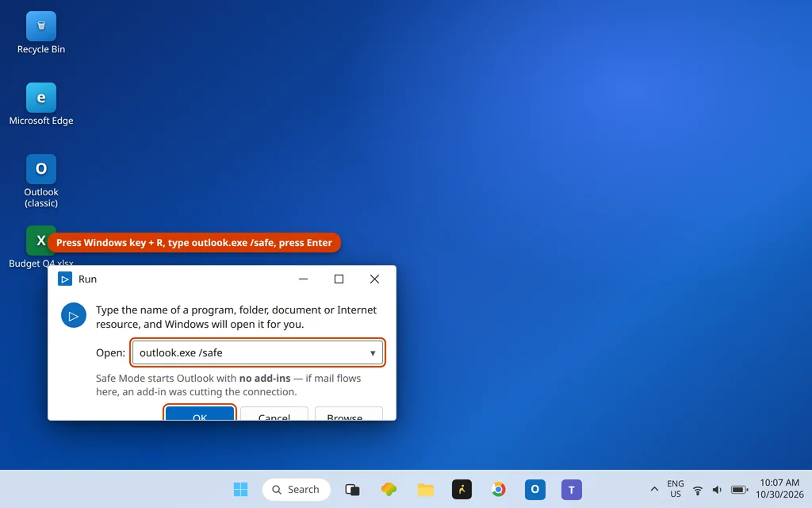Open File Explorer from the taskbar

(425, 489)
